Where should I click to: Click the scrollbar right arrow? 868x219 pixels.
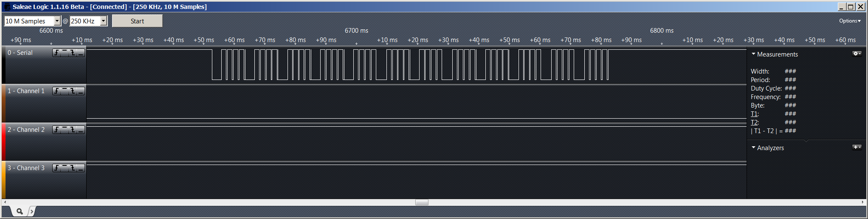point(862,202)
